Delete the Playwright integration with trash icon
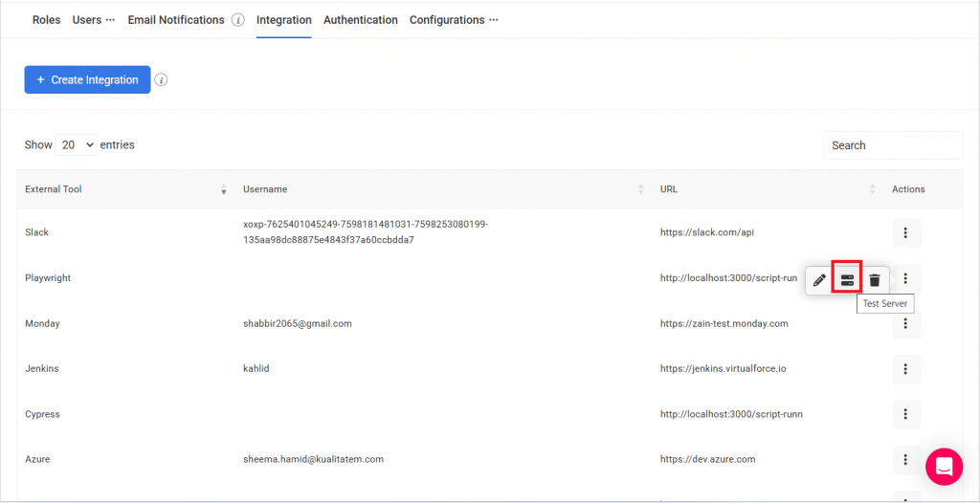The image size is (980, 503). click(875, 280)
